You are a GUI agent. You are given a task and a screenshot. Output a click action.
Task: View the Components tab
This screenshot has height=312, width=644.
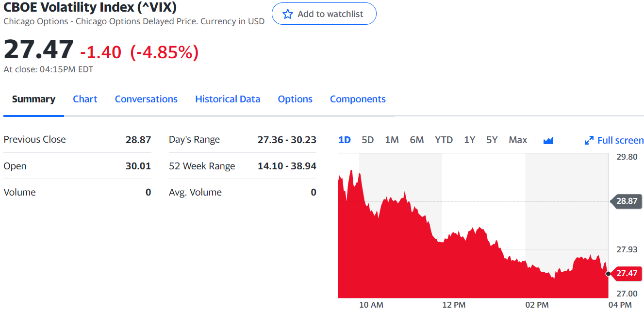click(358, 99)
